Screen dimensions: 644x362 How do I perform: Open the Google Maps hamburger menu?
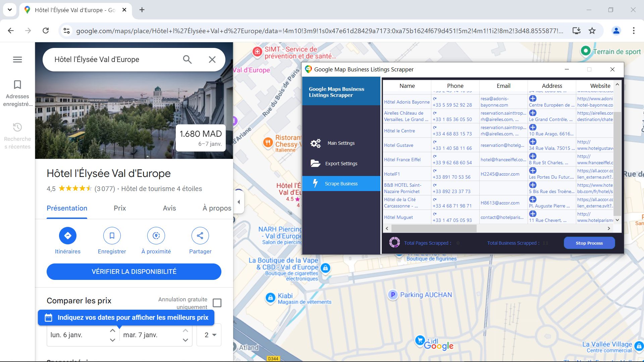(17, 60)
